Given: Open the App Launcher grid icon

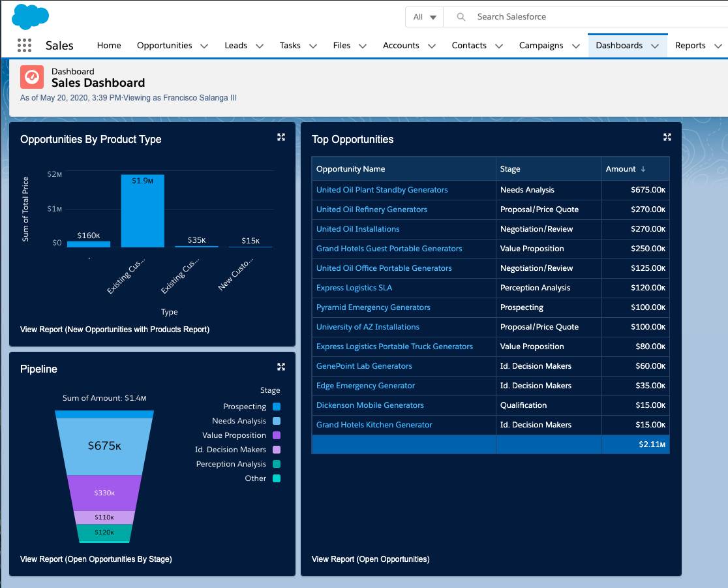Looking at the screenshot, I should (x=24, y=46).
